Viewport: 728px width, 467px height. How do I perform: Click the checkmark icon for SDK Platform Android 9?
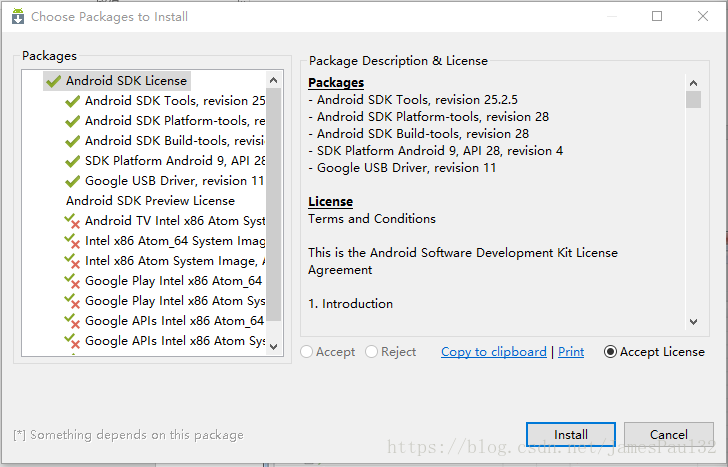point(72,161)
